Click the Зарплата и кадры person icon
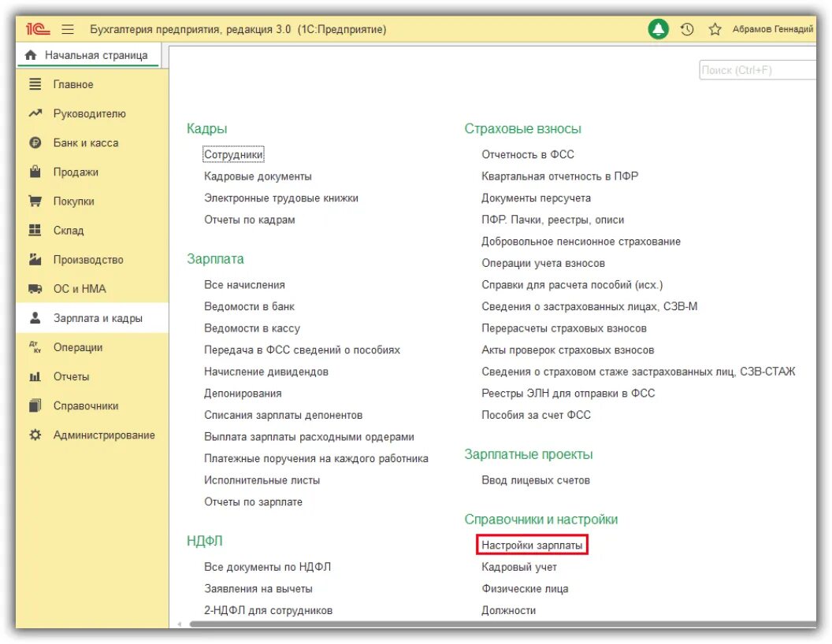The width and height of the screenshot is (832, 644). pos(35,318)
